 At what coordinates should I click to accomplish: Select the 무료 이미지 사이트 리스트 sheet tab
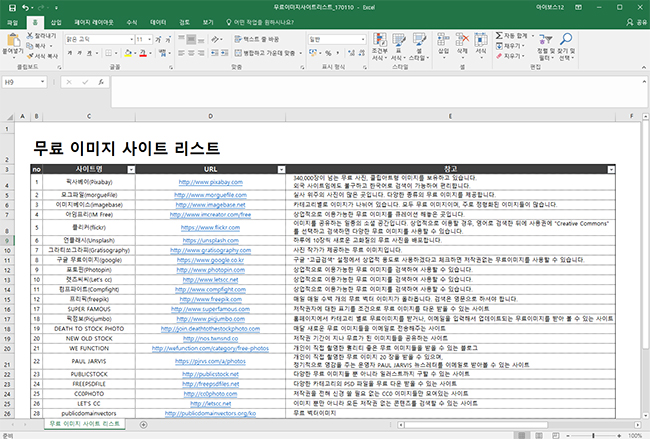[85, 424]
